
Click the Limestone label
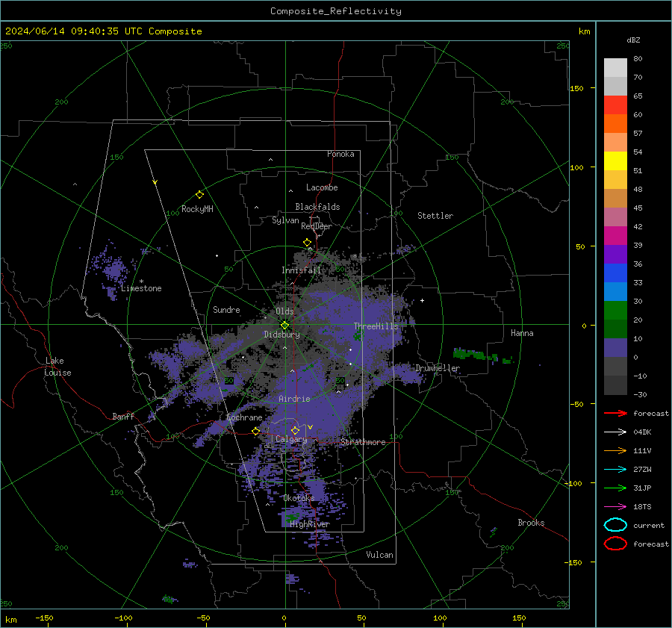141,288
